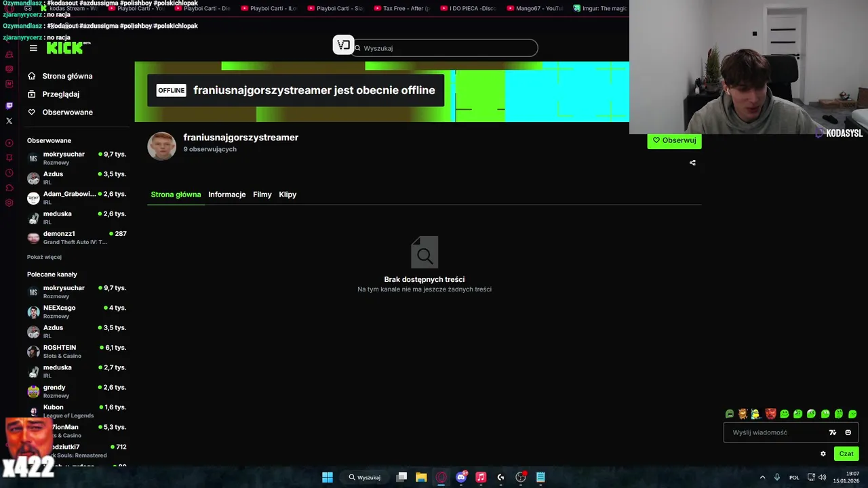Screen dimensions: 868x488
Task: Switch to Imgur: The magic browser tab
Action: click(x=599, y=9)
